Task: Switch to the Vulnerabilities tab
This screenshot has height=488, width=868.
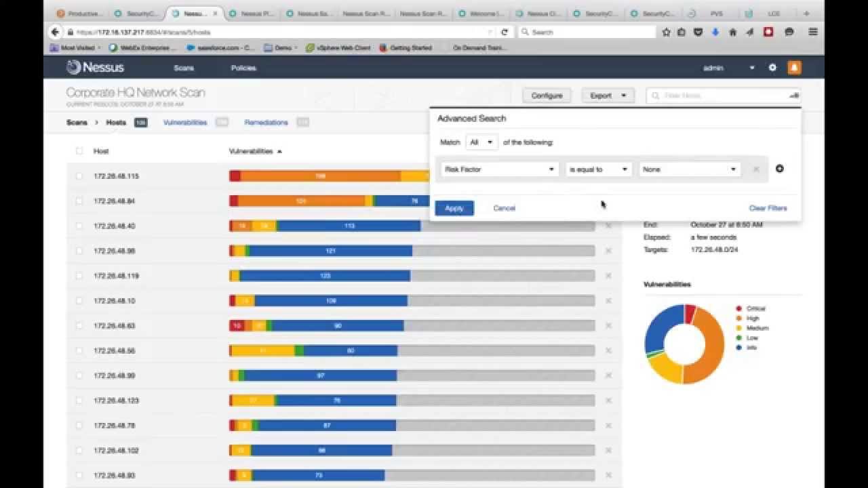Action: (x=185, y=123)
